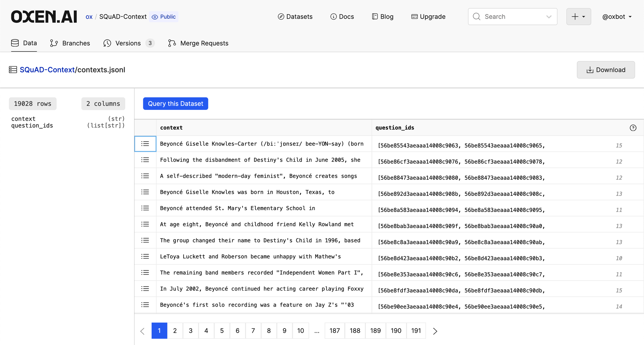Click the SQuAD-Context link in file path
This screenshot has height=345, width=644.
tap(47, 70)
